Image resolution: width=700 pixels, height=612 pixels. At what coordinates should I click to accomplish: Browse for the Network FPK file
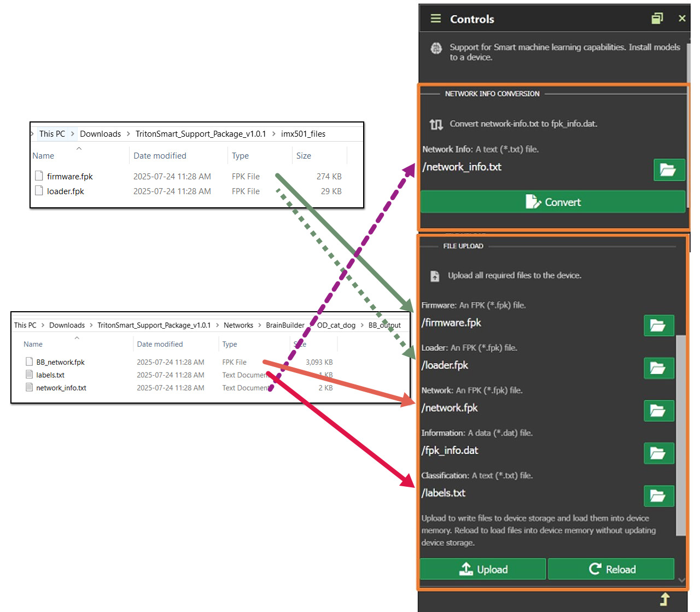click(658, 411)
